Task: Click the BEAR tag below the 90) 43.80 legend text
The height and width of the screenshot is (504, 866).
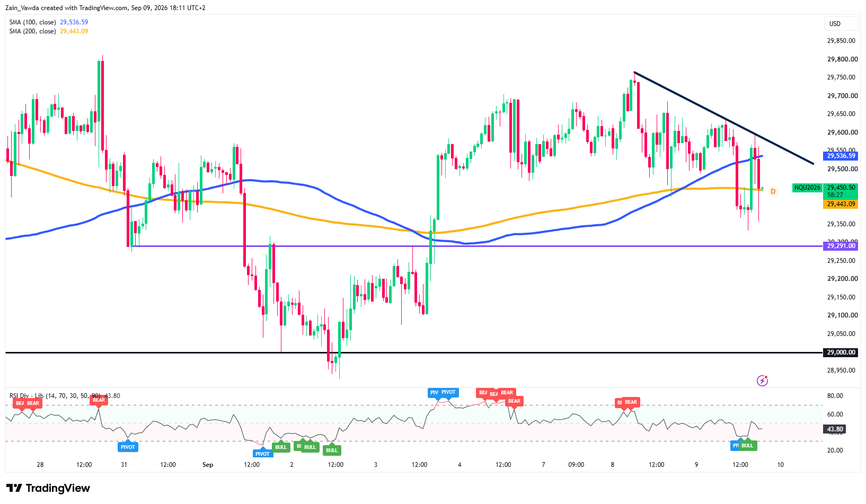Action: pyautogui.click(x=99, y=401)
